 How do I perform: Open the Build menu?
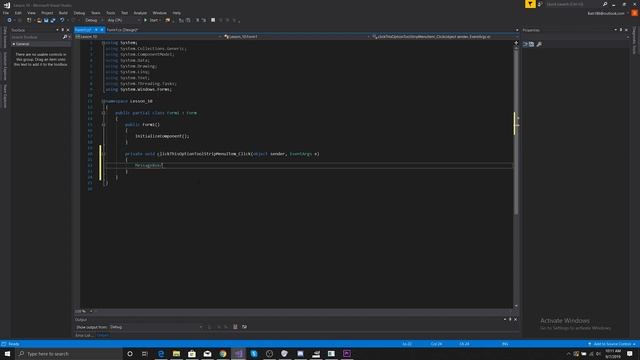63,13
